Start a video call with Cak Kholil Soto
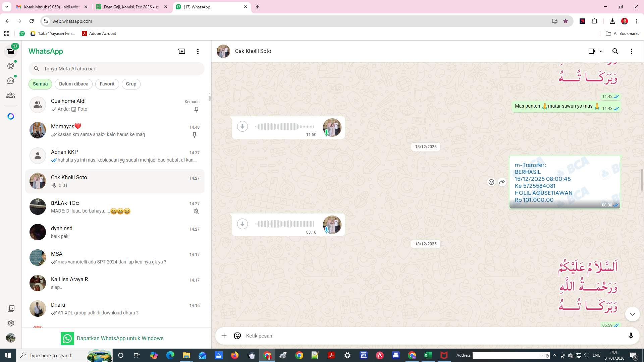644x362 pixels. tap(591, 51)
